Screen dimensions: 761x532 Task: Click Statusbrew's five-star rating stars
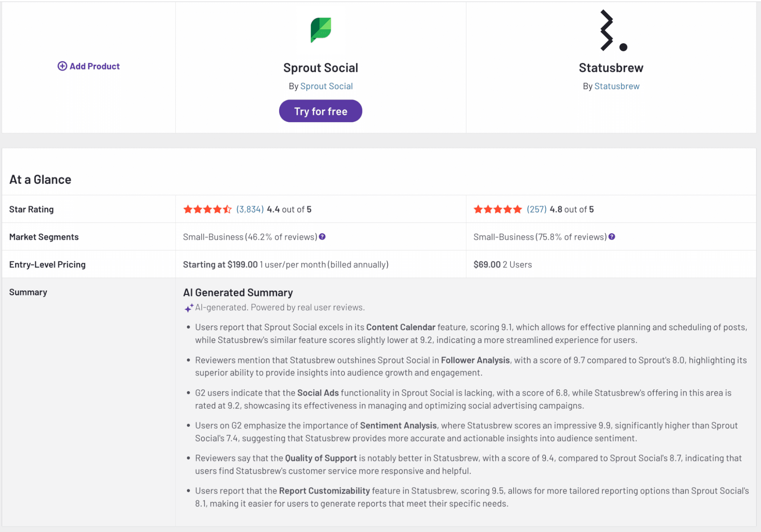point(497,209)
